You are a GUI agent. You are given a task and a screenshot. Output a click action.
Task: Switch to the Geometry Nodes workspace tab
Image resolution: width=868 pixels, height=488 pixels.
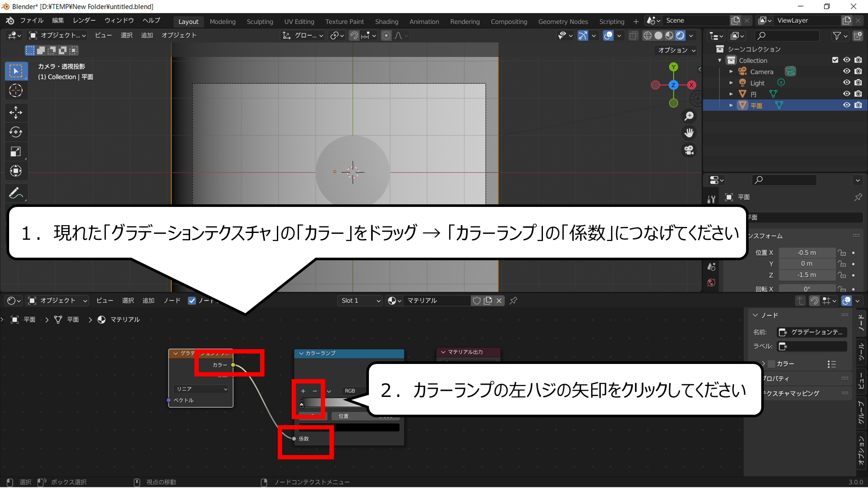[563, 22]
